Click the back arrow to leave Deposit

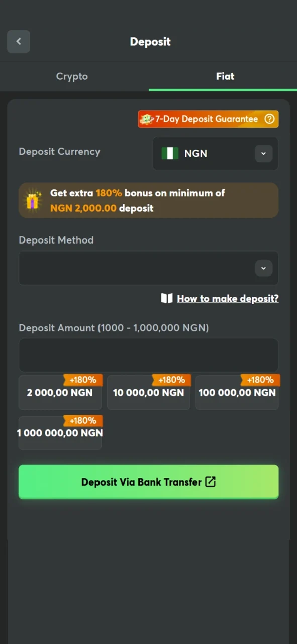tap(19, 41)
